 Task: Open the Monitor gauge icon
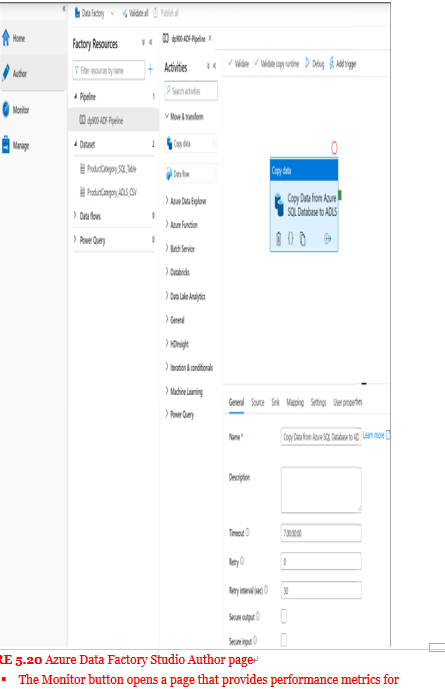coord(6,109)
